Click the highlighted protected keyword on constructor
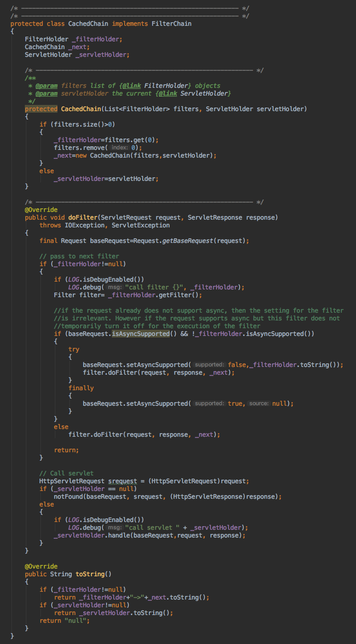The height and width of the screenshot is (644, 356). pos(41,109)
